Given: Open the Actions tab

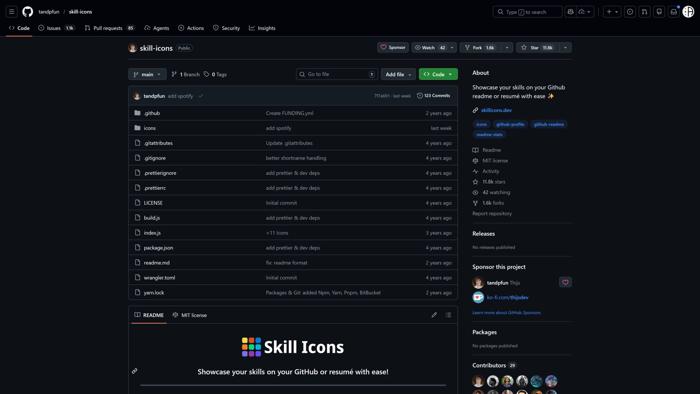Looking at the screenshot, I should (x=191, y=28).
